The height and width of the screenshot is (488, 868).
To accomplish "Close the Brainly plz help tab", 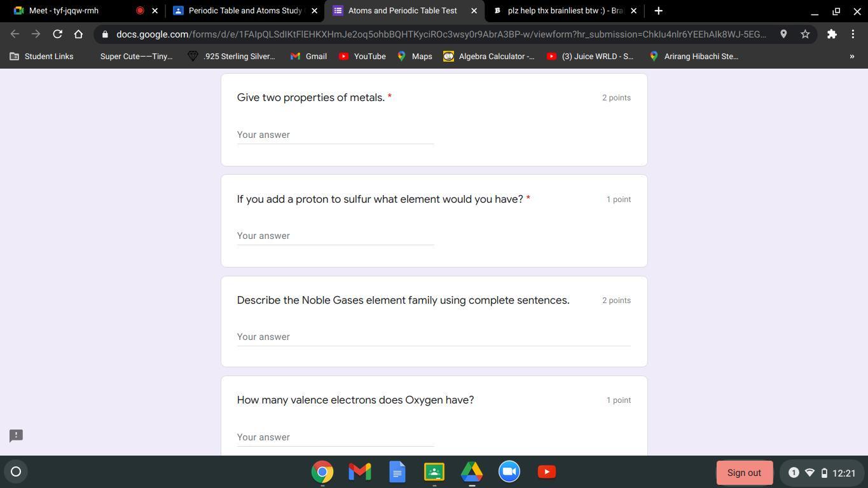I will click(633, 11).
